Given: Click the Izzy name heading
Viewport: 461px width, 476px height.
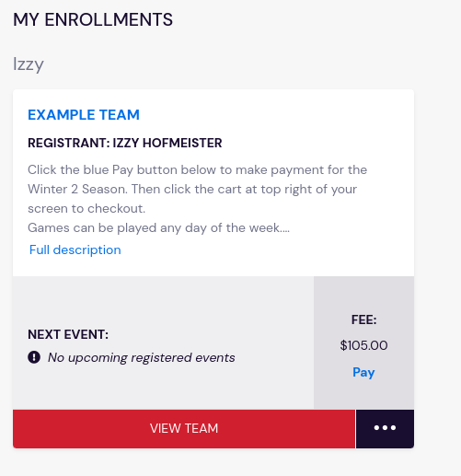Looking at the screenshot, I should tap(29, 64).
